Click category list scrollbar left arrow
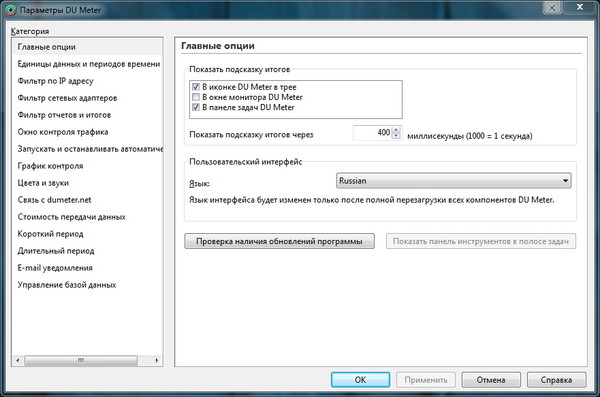 [x=18, y=360]
